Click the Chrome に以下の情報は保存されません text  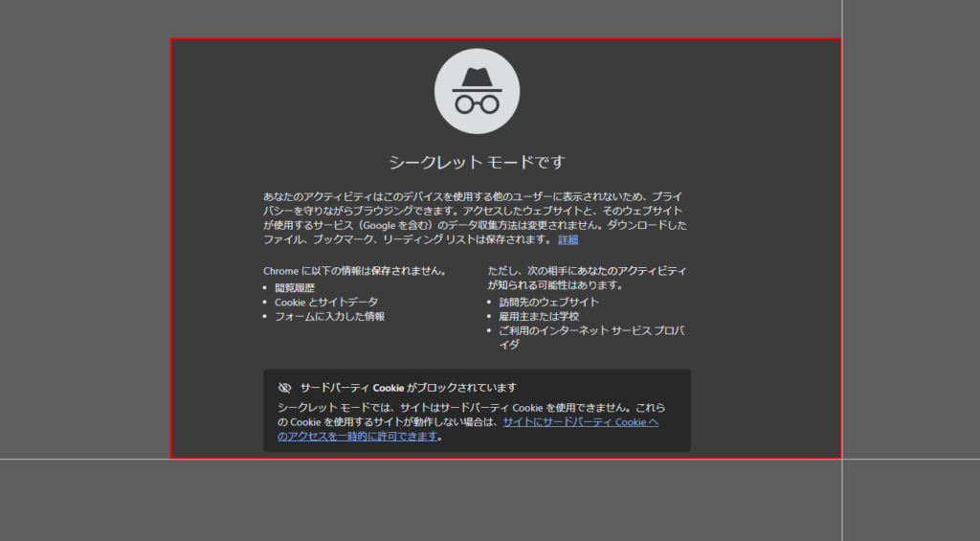click(x=354, y=271)
